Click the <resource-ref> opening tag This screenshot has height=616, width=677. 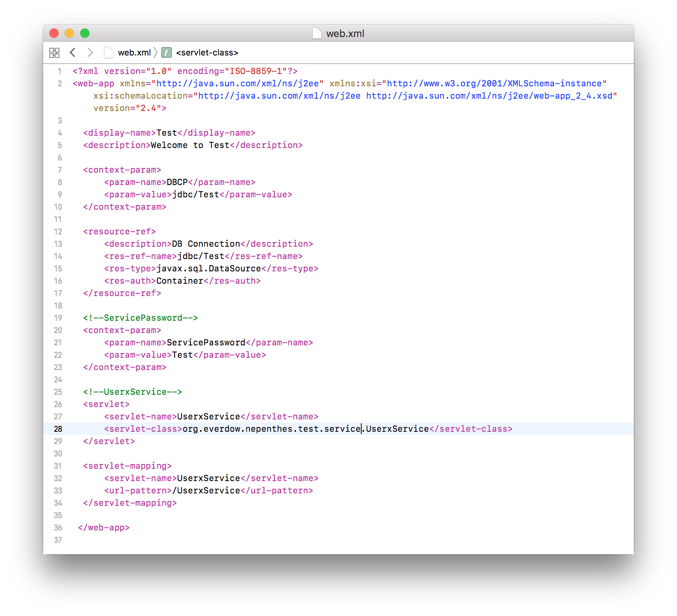pyautogui.click(x=120, y=232)
